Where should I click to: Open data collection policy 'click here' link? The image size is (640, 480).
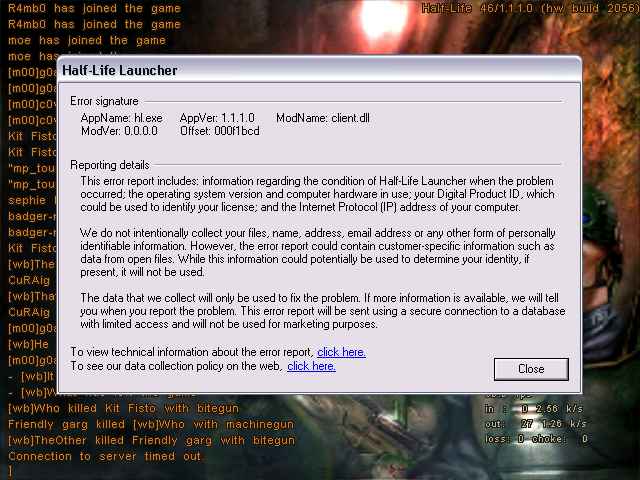pyautogui.click(x=311, y=366)
